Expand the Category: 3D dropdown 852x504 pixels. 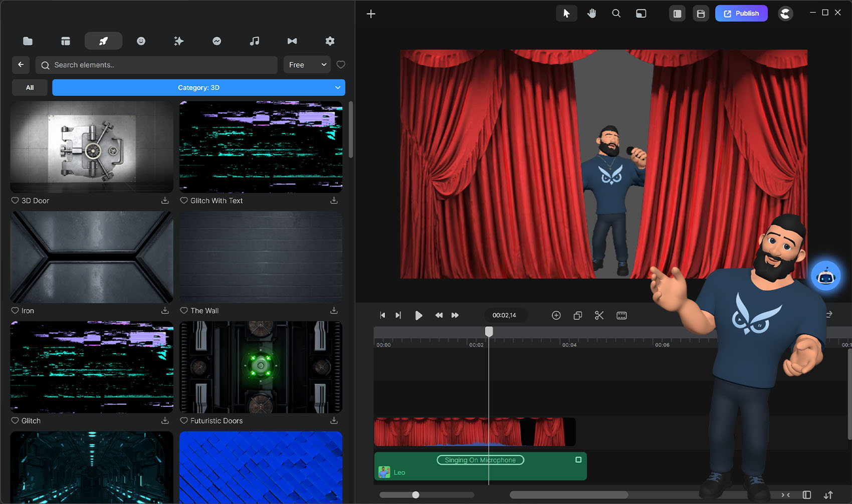[x=198, y=88]
